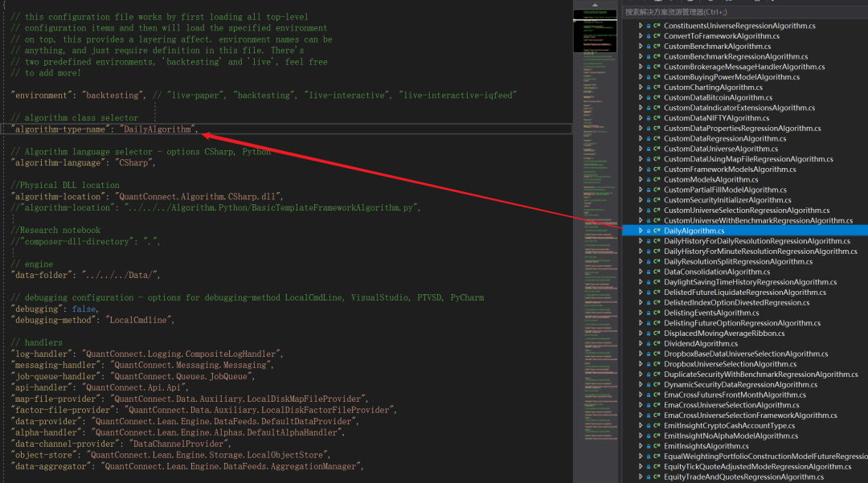Click the lock icon of CustomFrameworkModelsAlgorithm.cs

pyautogui.click(x=649, y=170)
